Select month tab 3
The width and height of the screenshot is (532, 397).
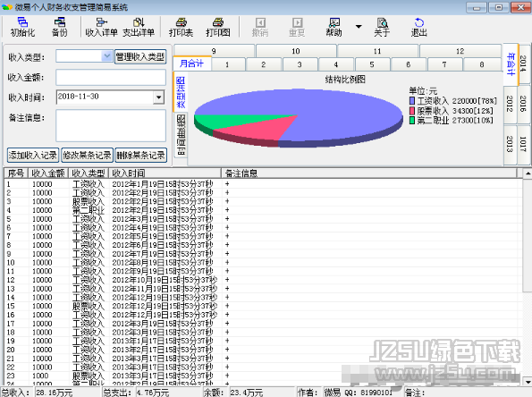(x=300, y=64)
